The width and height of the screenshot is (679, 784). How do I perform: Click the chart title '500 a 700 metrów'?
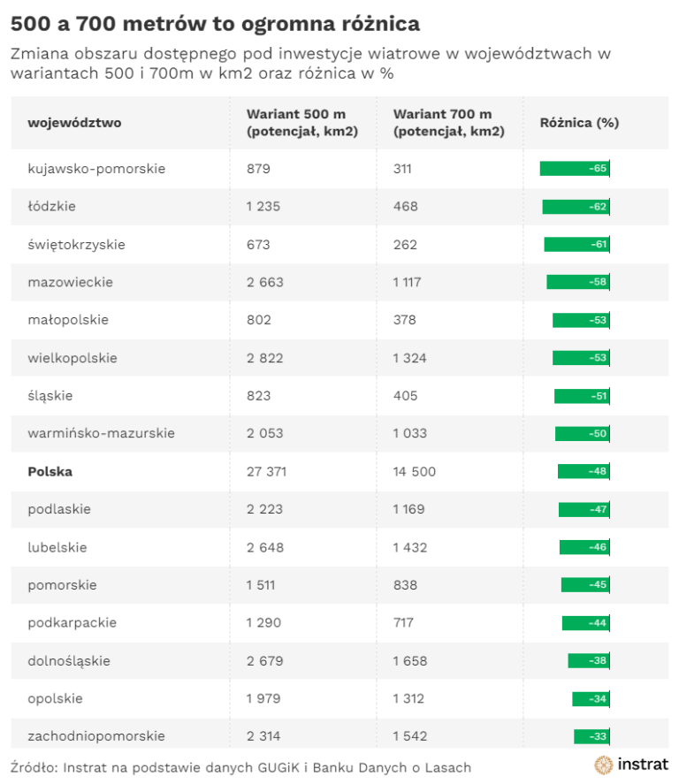(x=215, y=22)
